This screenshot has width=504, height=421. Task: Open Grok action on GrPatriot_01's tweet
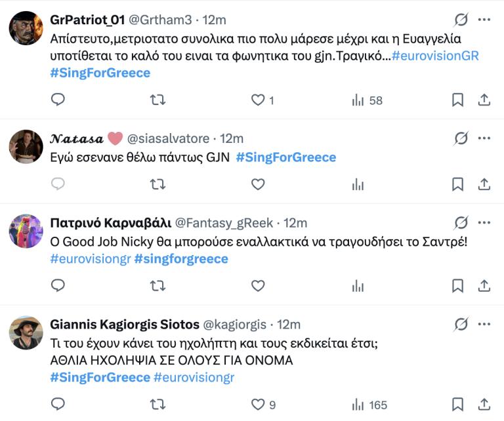pos(461,20)
